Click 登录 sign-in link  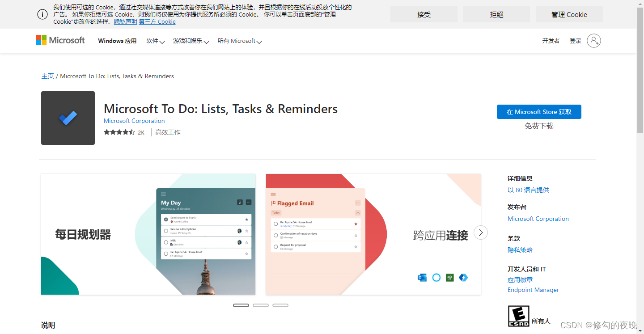[576, 41]
